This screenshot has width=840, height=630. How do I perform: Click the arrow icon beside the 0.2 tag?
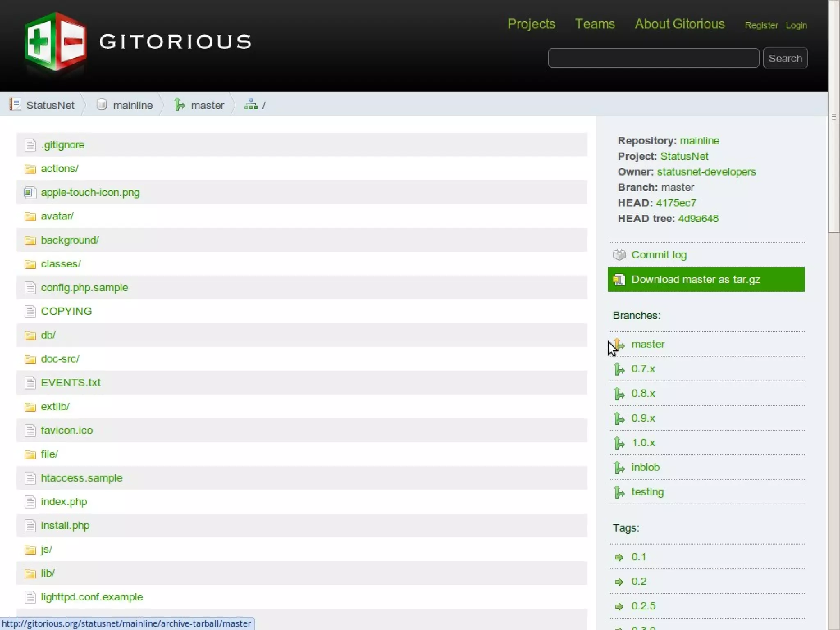click(619, 582)
